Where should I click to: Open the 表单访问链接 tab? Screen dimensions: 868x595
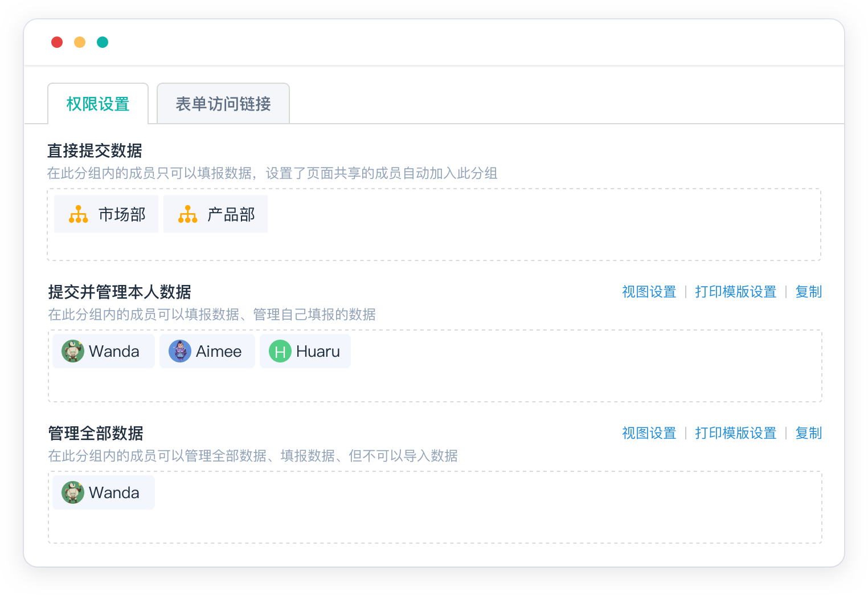coord(223,104)
